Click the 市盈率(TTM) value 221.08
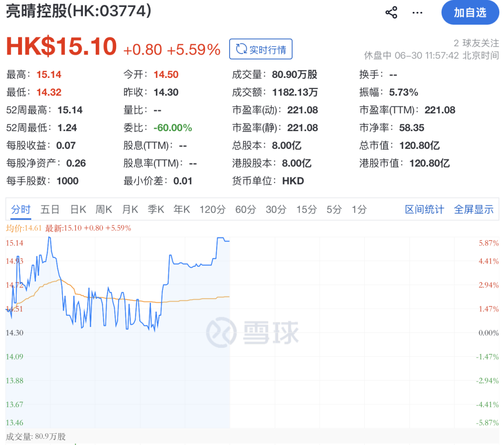Viewport: 504px width, 445px height. pos(440,110)
